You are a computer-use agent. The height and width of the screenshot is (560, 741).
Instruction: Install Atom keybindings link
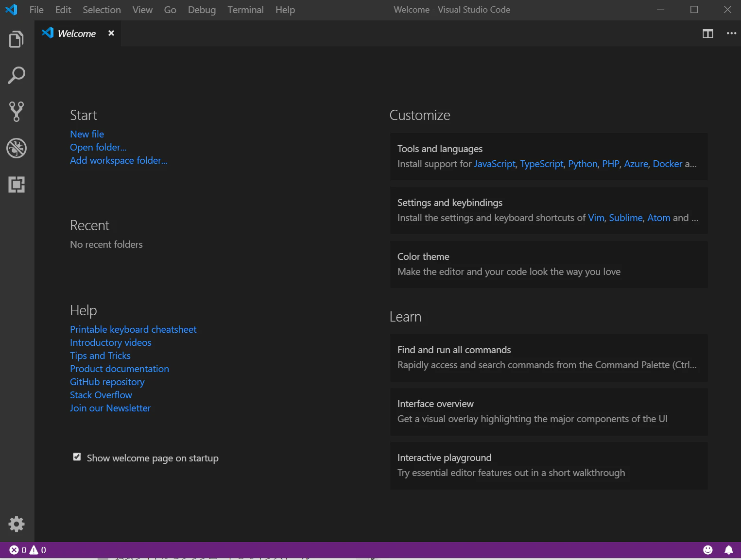coord(659,218)
